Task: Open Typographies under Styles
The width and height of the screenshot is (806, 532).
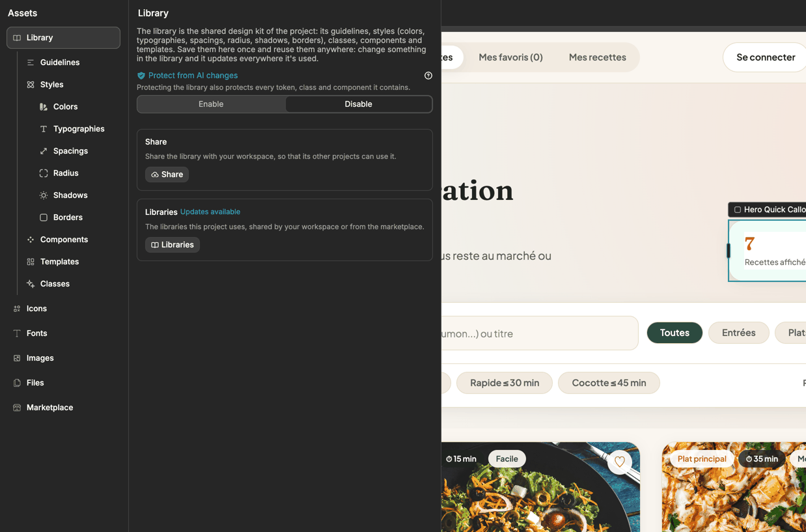Action: click(x=79, y=129)
